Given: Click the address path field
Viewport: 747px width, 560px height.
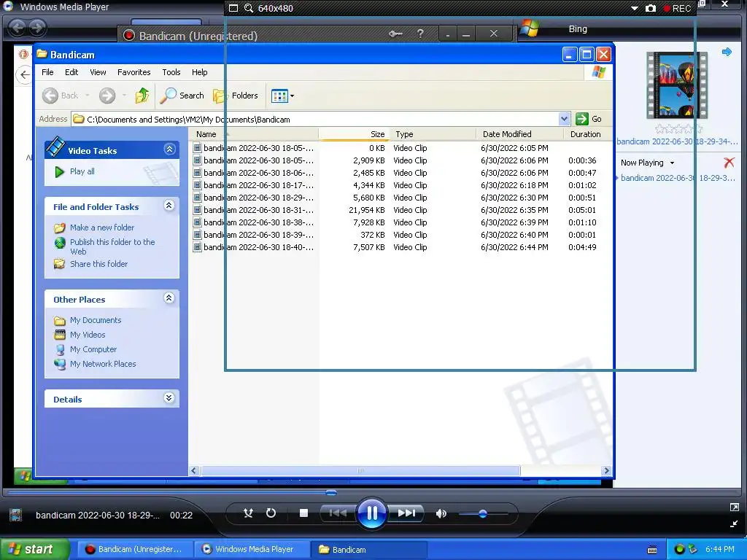Looking at the screenshot, I should pos(314,120).
